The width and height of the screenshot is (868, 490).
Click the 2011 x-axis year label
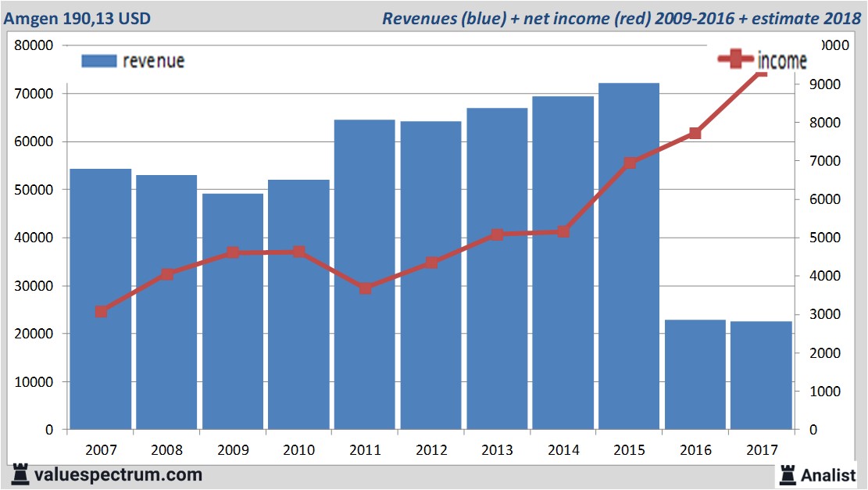tap(366, 449)
